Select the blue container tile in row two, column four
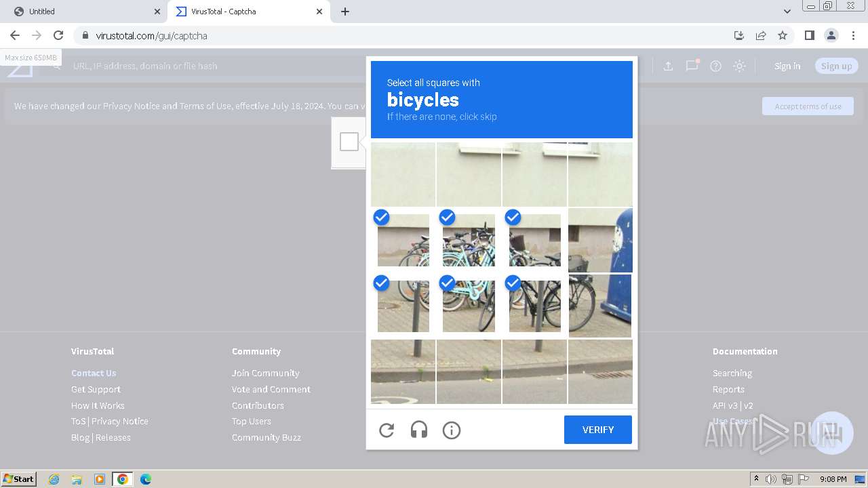This screenshot has width=868, height=488. pos(600,241)
